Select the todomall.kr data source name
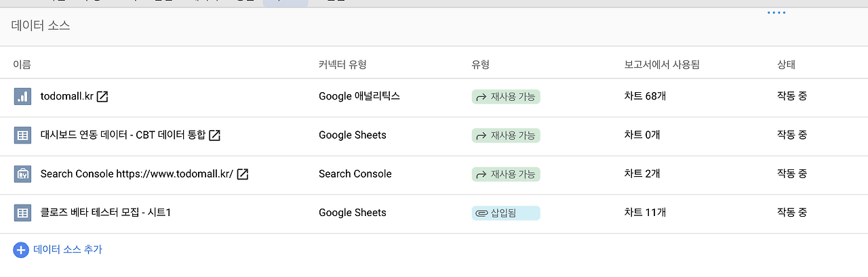Screen dimensions: 868x277 (66, 97)
